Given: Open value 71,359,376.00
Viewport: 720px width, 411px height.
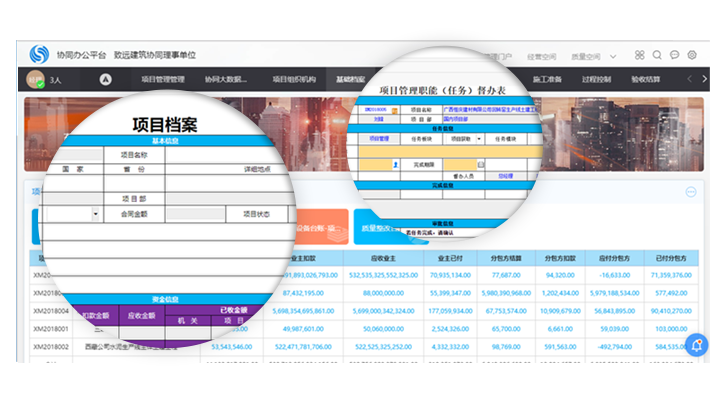Looking at the screenshot, I should pyautogui.click(x=671, y=275).
